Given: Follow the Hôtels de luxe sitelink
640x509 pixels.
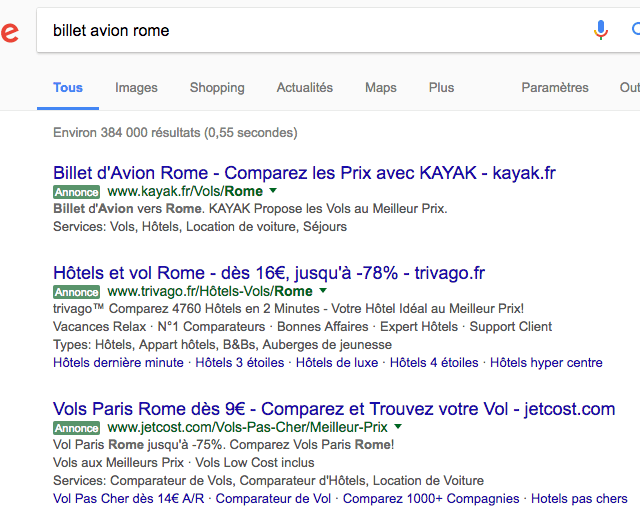Looking at the screenshot, I should 337,362.
